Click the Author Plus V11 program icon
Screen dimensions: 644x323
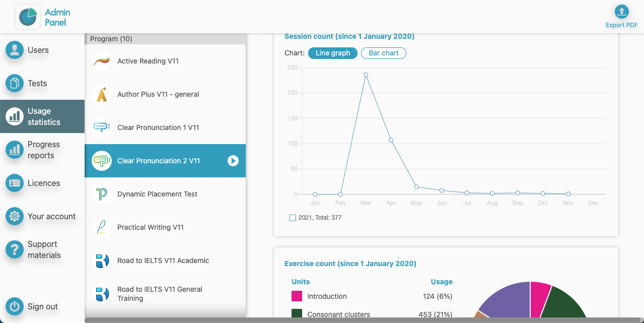tap(102, 94)
